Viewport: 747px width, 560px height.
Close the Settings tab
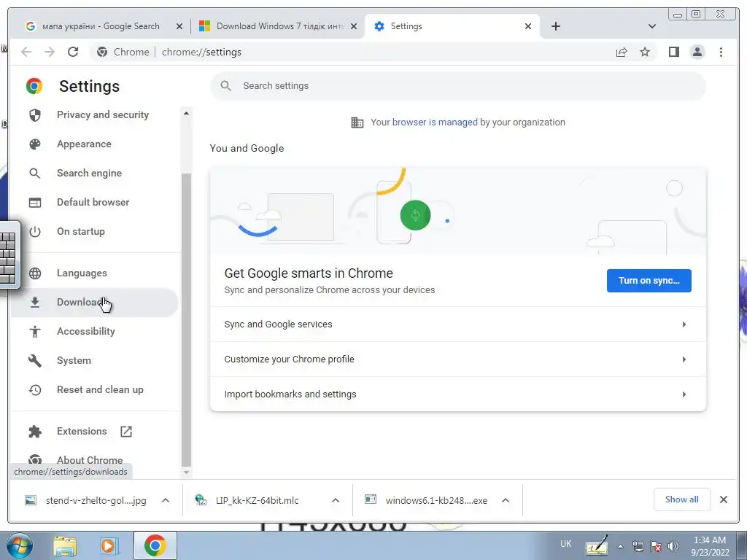(x=528, y=26)
